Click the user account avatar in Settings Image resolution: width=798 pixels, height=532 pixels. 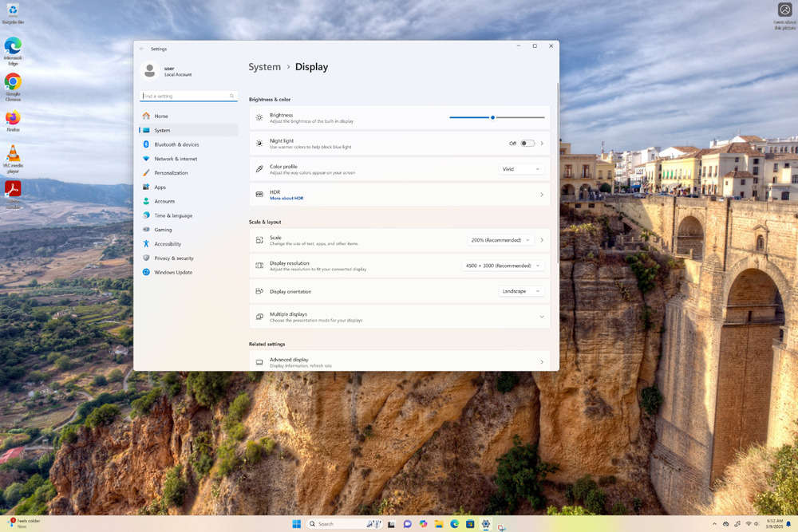click(x=150, y=71)
